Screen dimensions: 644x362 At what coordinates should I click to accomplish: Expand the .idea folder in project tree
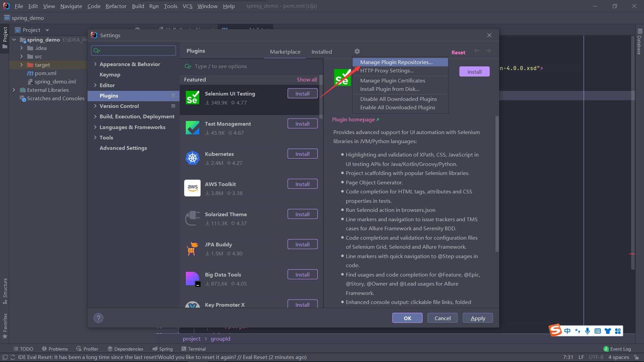(x=21, y=48)
